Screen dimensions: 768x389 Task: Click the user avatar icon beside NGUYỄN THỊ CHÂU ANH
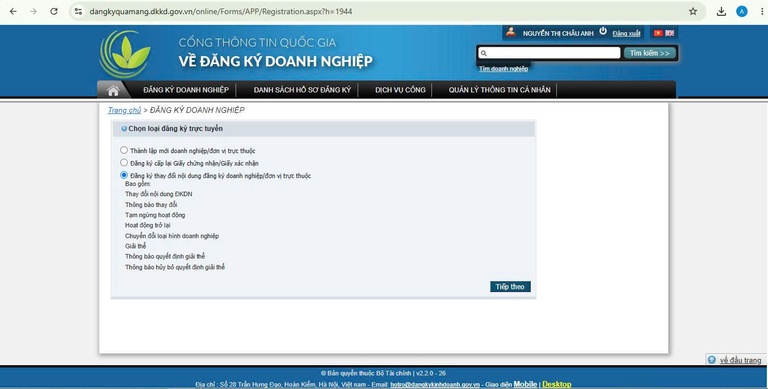click(x=511, y=32)
